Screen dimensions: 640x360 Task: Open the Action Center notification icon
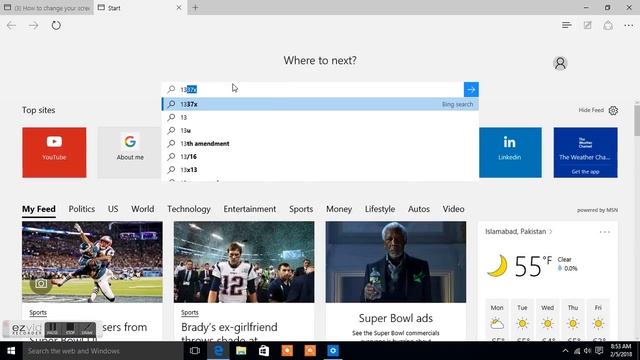[599, 351]
